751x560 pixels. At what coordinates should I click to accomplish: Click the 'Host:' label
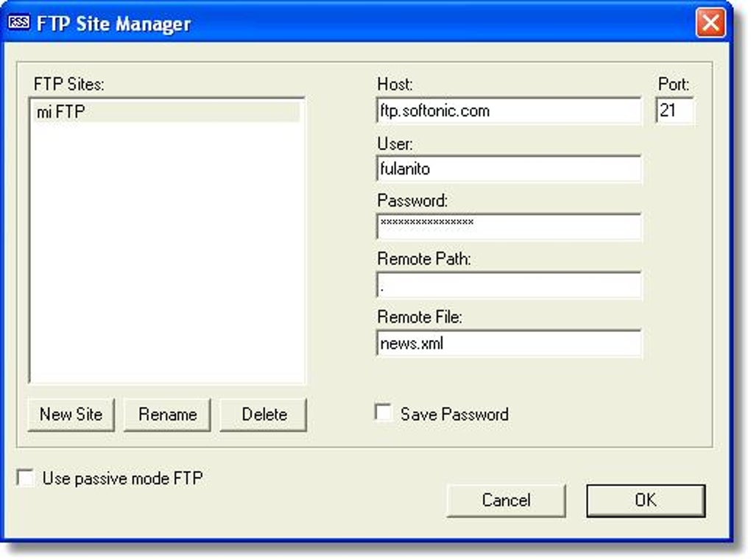click(395, 84)
